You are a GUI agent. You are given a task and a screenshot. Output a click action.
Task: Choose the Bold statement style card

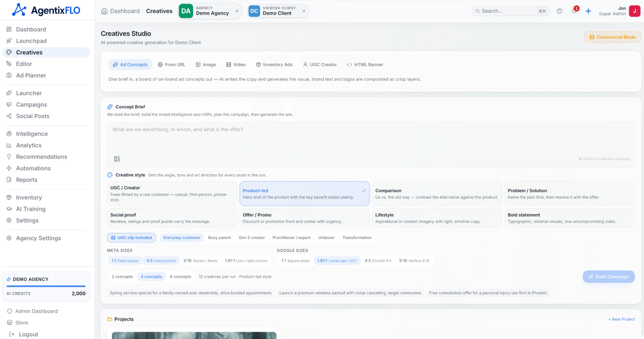coord(569,218)
